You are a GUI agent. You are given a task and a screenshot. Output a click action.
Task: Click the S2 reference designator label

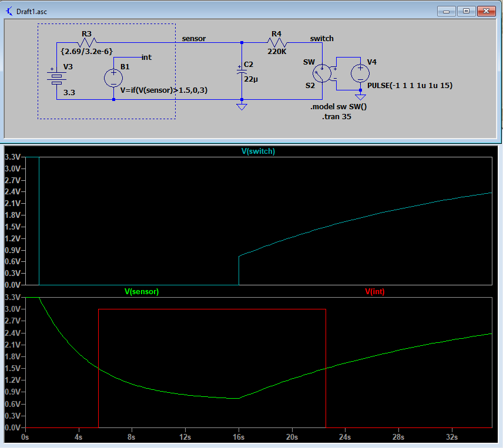[x=310, y=86]
